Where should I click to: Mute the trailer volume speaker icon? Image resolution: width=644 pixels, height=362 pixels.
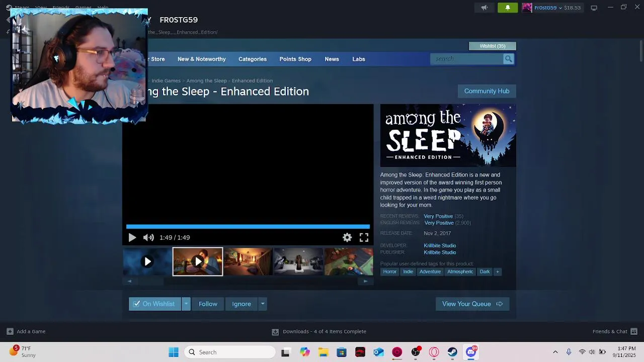[148, 237]
